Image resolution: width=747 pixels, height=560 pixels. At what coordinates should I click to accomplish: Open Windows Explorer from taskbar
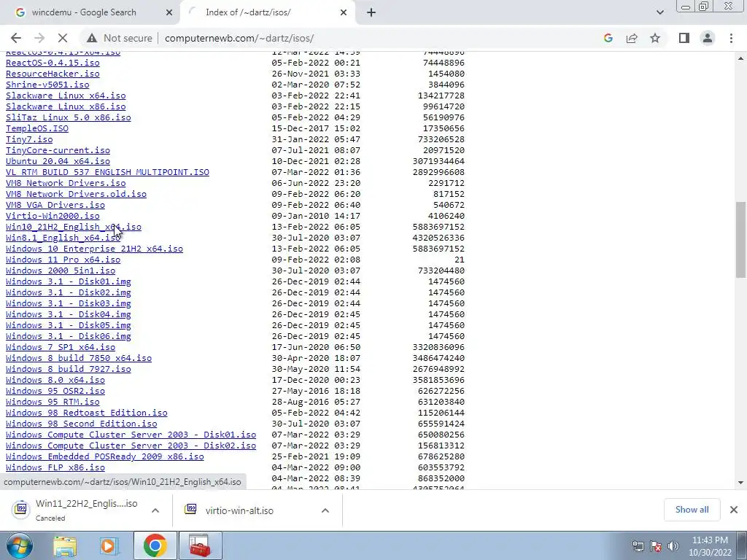click(x=65, y=546)
